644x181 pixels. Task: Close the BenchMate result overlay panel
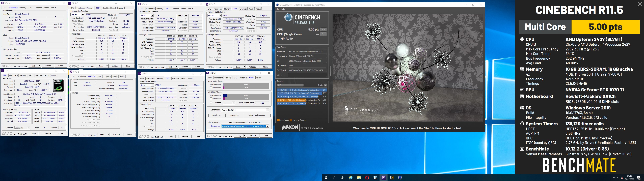point(639,4)
